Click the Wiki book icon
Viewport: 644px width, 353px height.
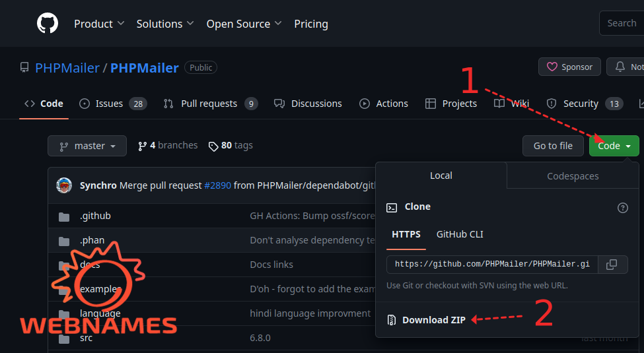pyautogui.click(x=499, y=104)
